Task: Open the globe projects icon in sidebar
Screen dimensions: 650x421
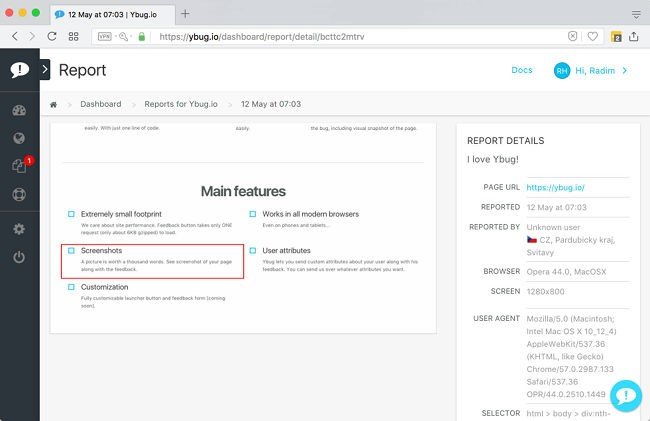Action: [x=19, y=138]
